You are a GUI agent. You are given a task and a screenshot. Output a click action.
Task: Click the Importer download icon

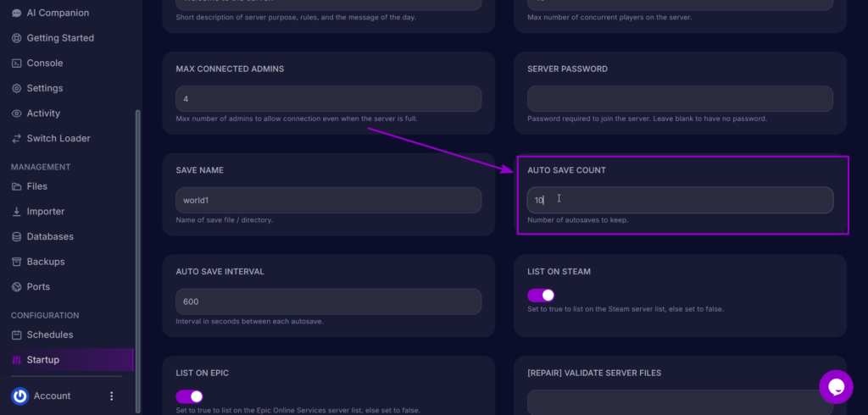(x=17, y=212)
